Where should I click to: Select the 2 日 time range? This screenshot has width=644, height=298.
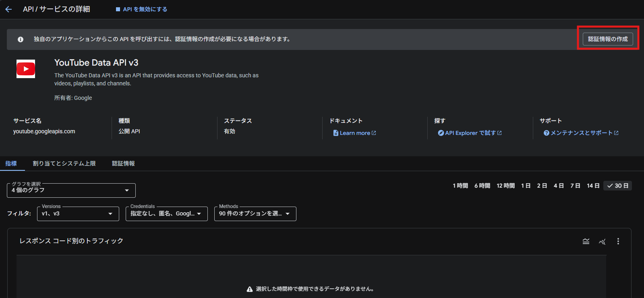click(x=542, y=186)
